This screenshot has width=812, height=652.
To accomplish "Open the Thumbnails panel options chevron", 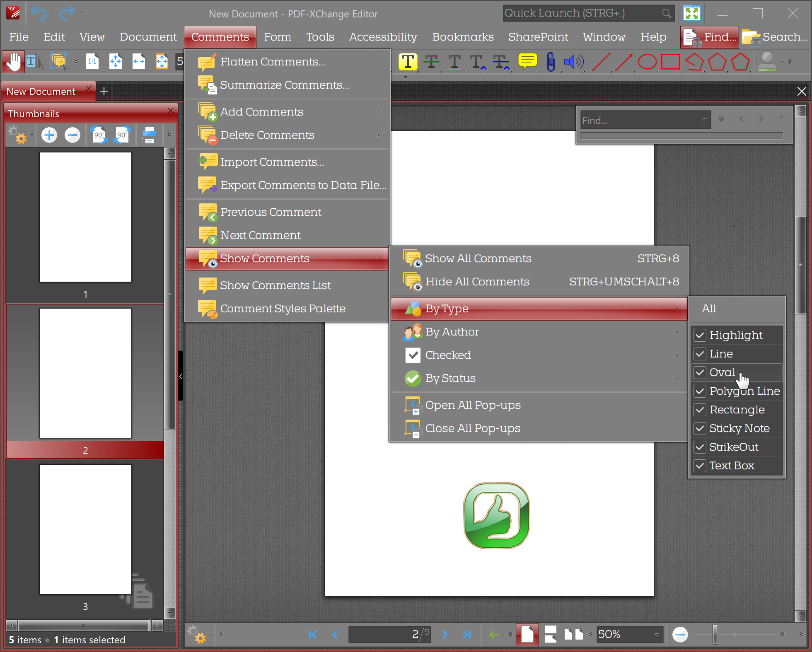I will [x=170, y=135].
